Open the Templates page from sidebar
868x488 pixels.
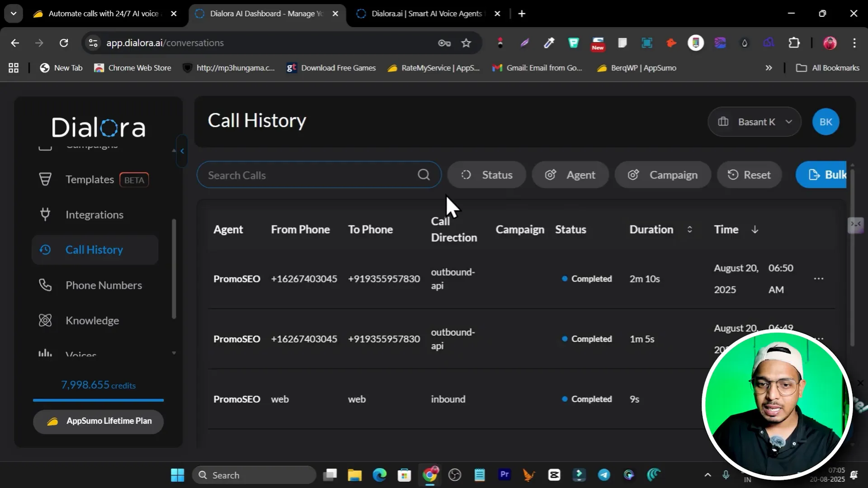tap(90, 179)
